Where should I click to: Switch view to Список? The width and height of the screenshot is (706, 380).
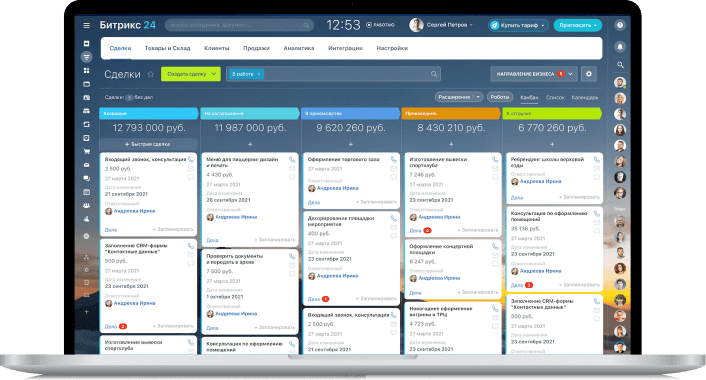click(x=555, y=97)
